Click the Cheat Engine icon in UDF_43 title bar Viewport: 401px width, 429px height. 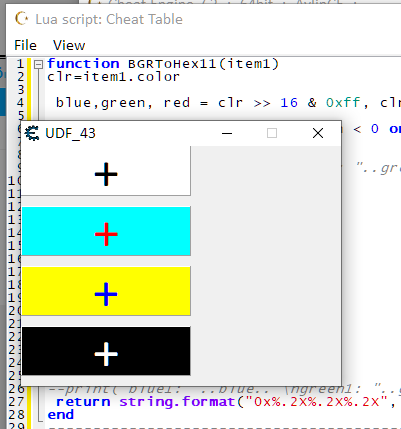(x=32, y=133)
